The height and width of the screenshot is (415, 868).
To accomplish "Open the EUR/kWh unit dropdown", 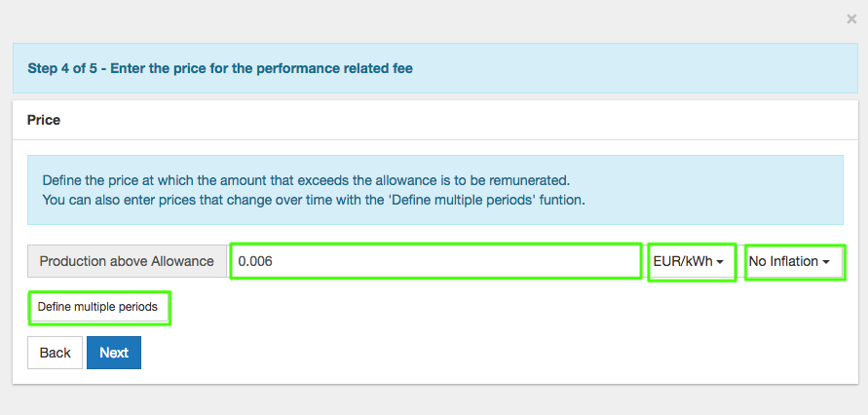I will click(692, 261).
